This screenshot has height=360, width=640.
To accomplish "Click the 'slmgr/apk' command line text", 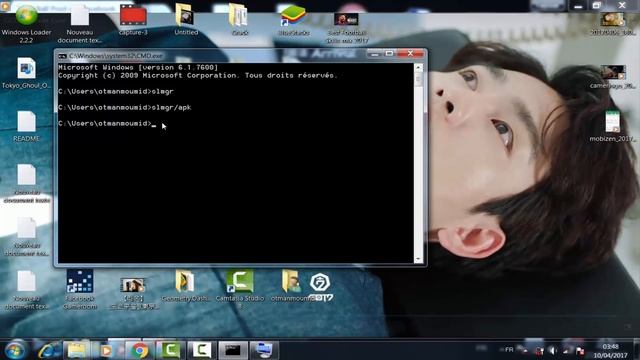I will tap(171, 107).
